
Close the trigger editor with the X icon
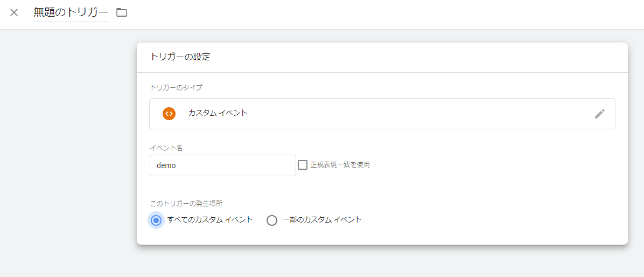click(x=14, y=12)
